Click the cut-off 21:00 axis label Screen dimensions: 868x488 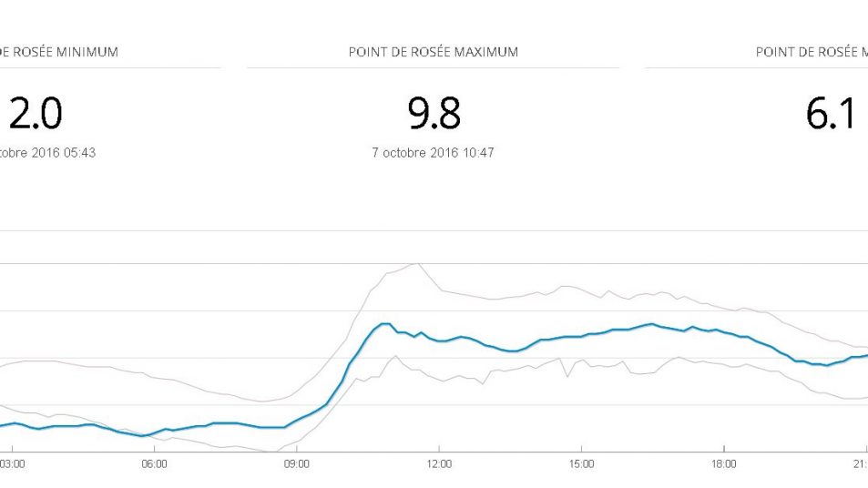pos(859,463)
